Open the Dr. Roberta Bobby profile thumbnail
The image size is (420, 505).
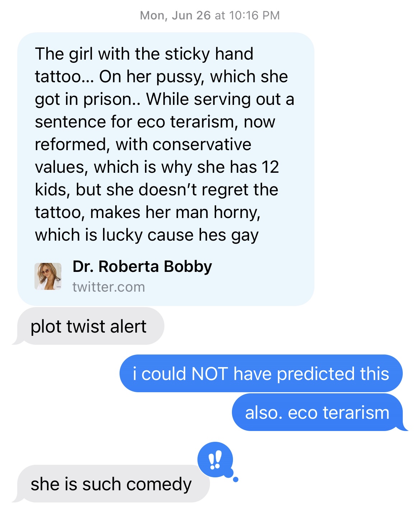tap(48, 276)
